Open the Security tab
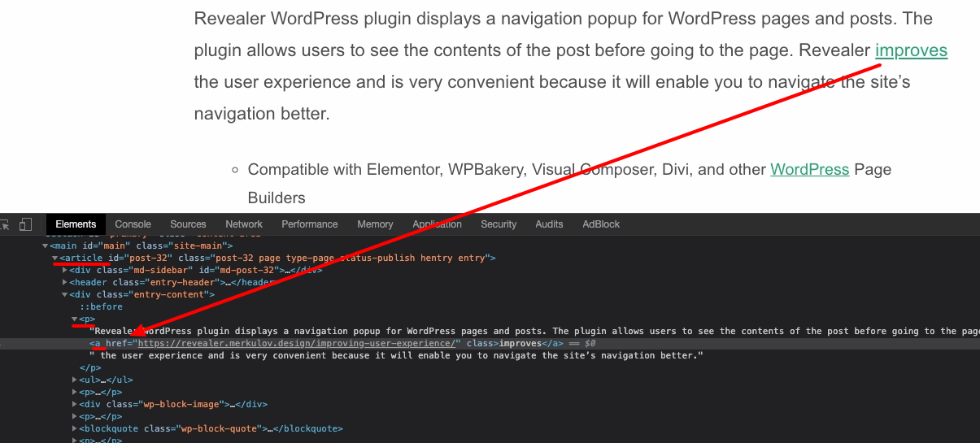 click(x=499, y=224)
